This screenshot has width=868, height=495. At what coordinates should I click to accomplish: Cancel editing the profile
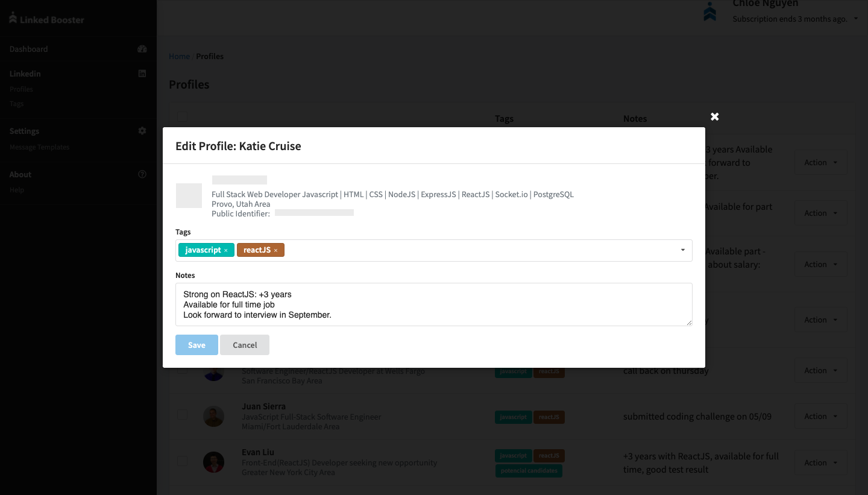[245, 345]
